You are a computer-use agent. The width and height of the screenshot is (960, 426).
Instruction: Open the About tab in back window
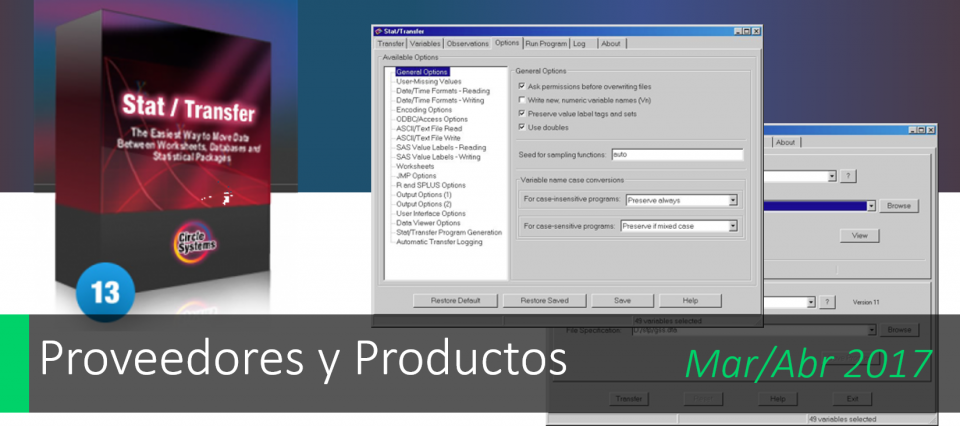(x=786, y=142)
